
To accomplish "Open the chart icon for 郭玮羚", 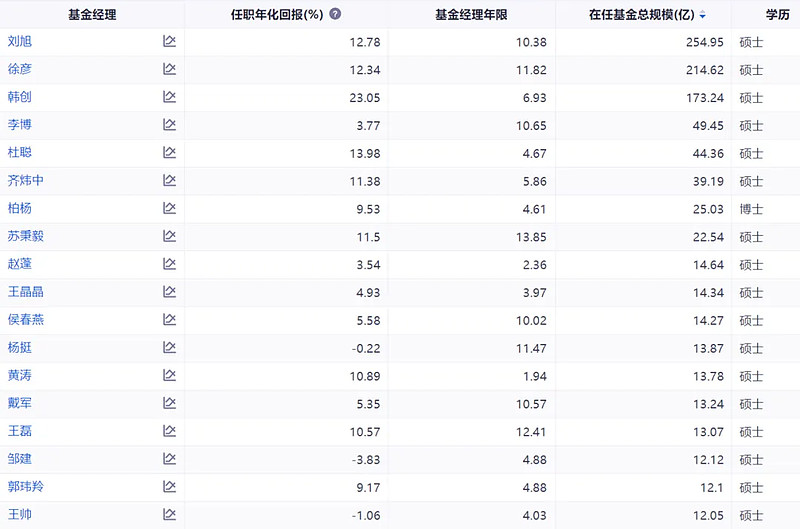I will [169, 486].
